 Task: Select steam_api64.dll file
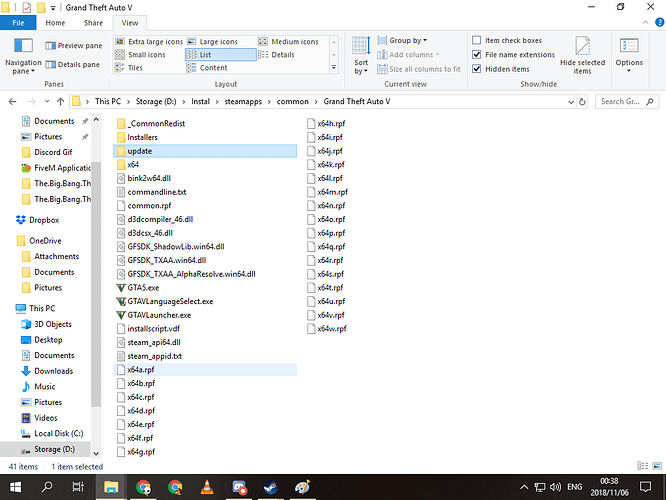point(149,342)
